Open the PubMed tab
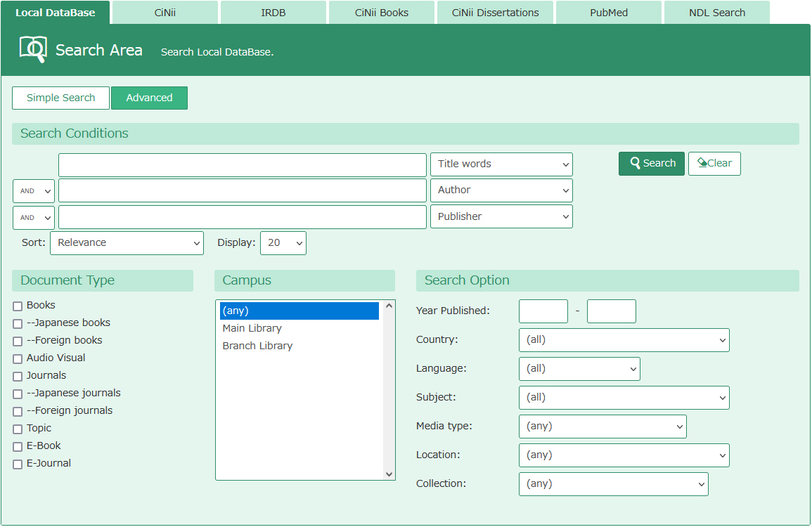 pos(609,13)
